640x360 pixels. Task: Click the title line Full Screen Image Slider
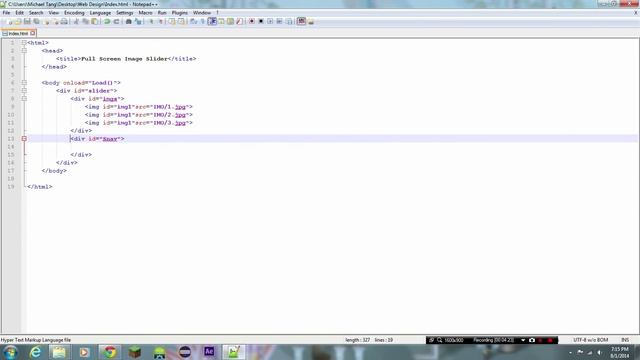(126, 59)
